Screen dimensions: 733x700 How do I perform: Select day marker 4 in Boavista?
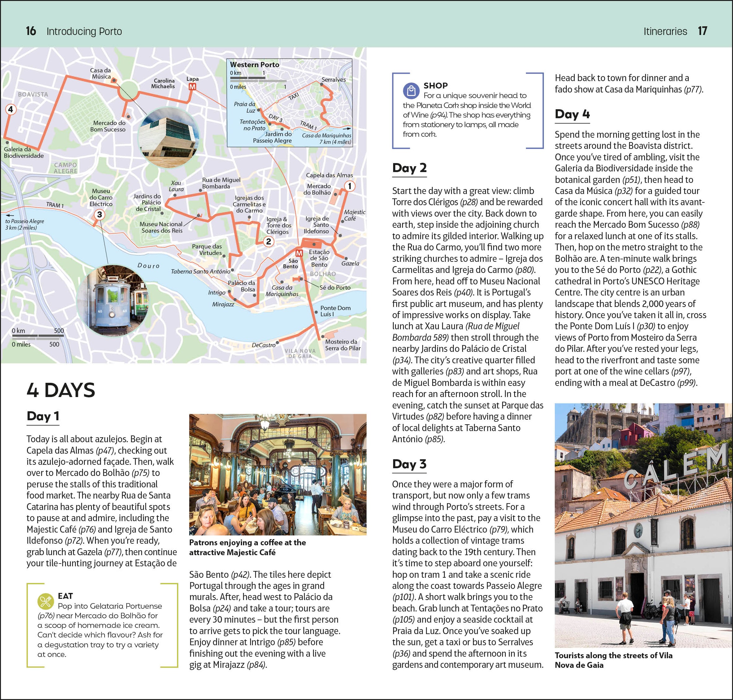click(x=11, y=109)
